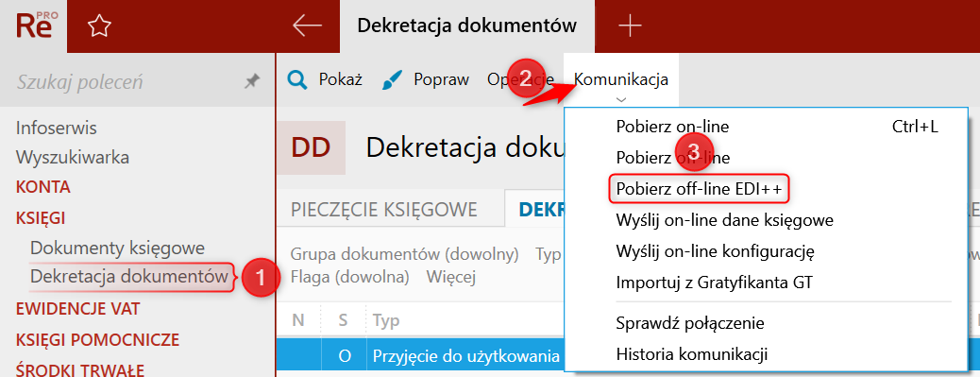This screenshot has width=980, height=377.
Task: Open Wyszukiwarka in sidebar
Action: (73, 157)
